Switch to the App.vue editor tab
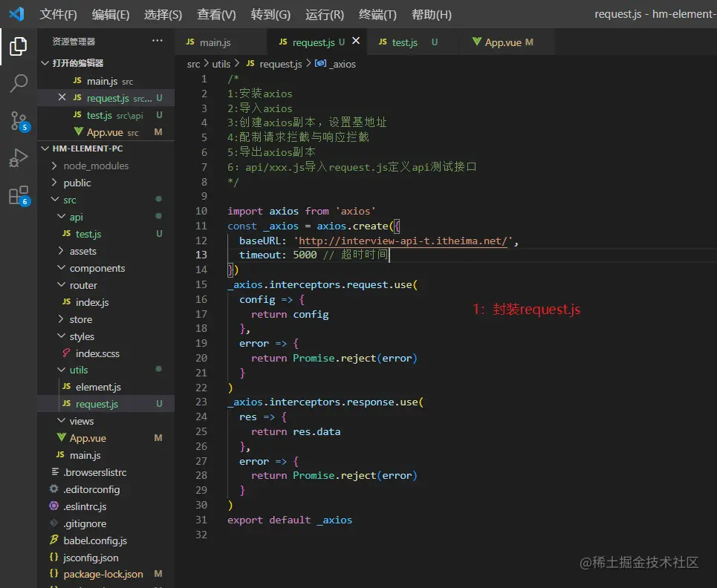The height and width of the screenshot is (588, 717). pyautogui.click(x=507, y=42)
